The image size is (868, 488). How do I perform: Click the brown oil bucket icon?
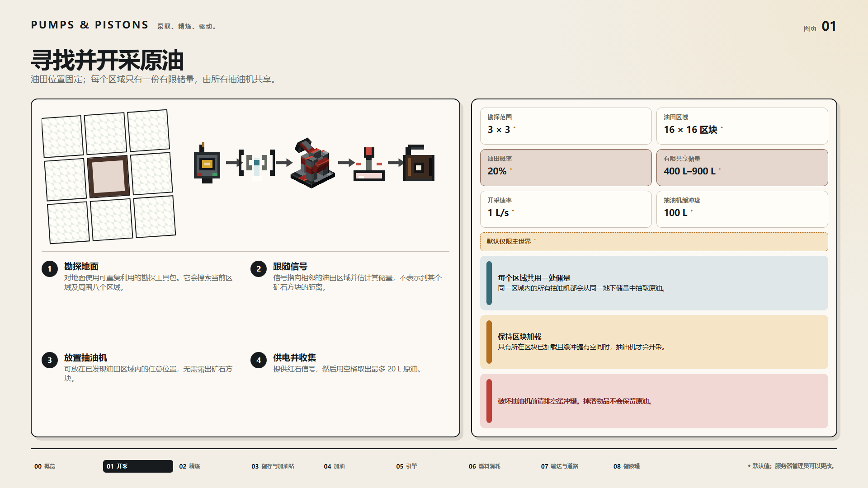pyautogui.click(x=419, y=163)
